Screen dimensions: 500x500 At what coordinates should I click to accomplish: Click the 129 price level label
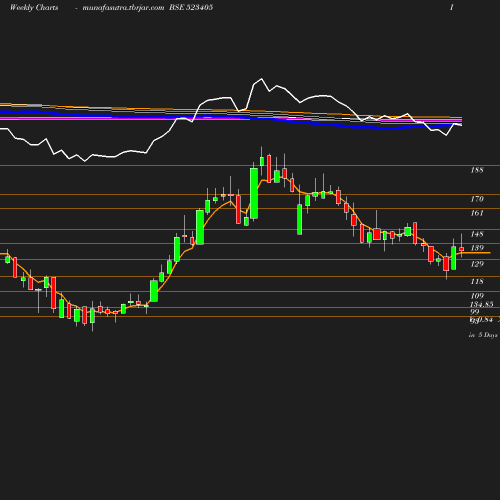coord(477,264)
